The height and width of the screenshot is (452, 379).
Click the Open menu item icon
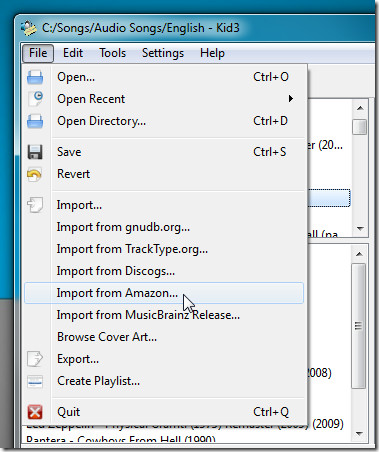(35, 77)
